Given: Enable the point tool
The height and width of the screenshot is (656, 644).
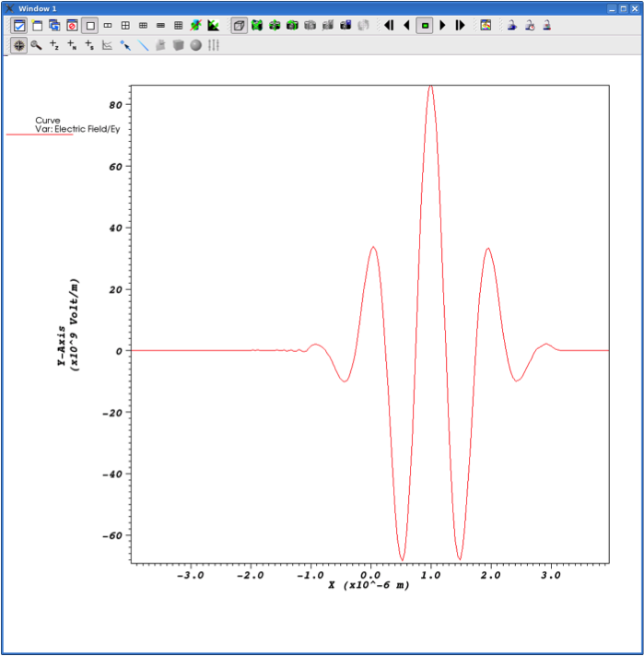Looking at the screenshot, I should (125, 45).
